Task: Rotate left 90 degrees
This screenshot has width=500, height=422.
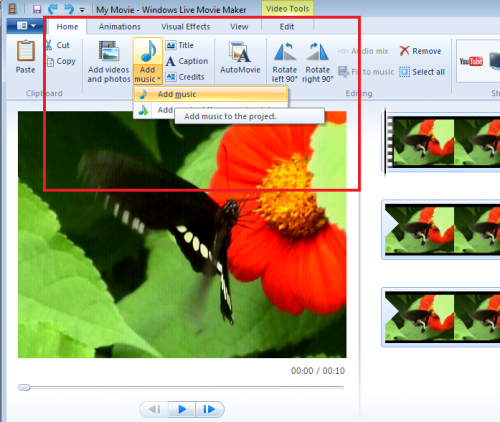Action: coord(284,62)
